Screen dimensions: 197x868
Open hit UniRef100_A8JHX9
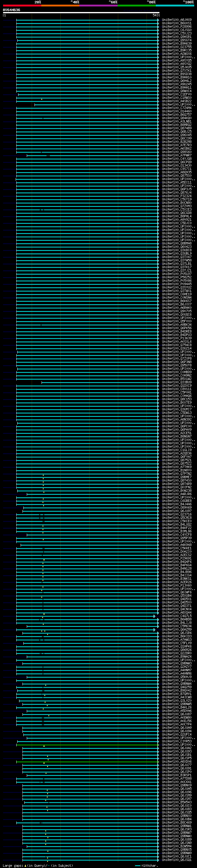coord(177,20)
